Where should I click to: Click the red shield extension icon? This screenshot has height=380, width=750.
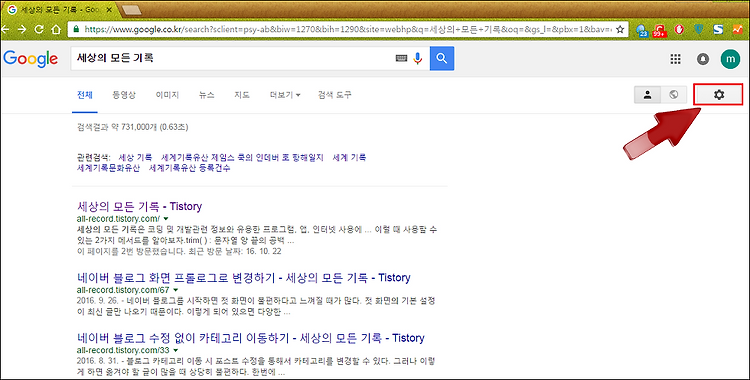pos(679,29)
